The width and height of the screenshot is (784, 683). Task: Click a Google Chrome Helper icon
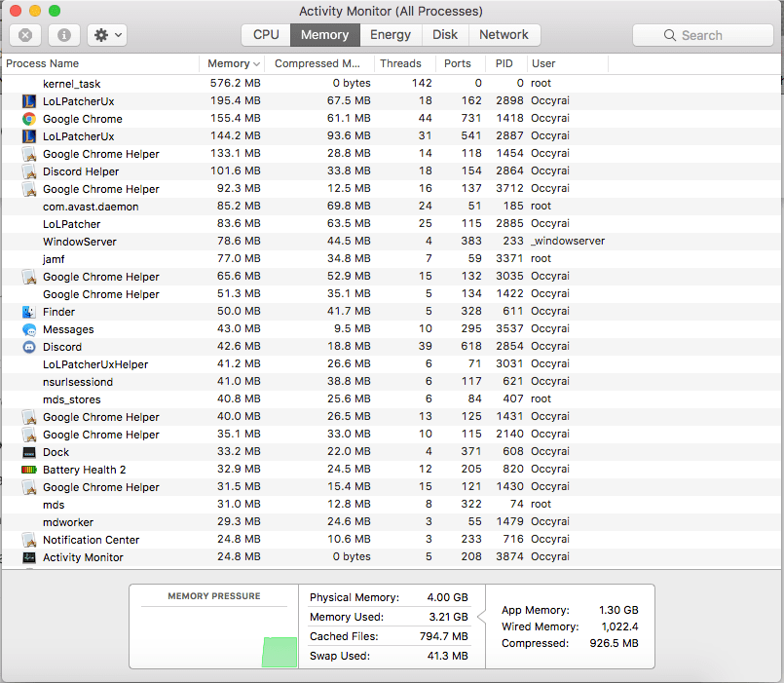26,154
